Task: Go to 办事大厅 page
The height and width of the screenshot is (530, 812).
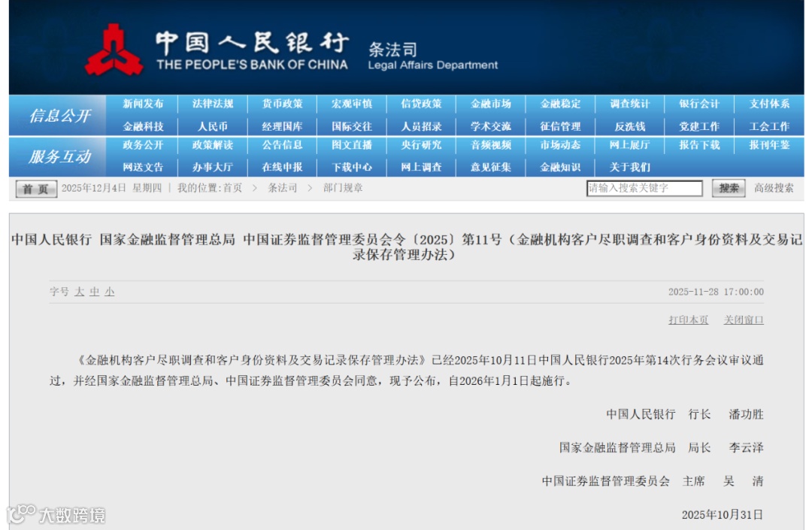Action: click(x=213, y=167)
